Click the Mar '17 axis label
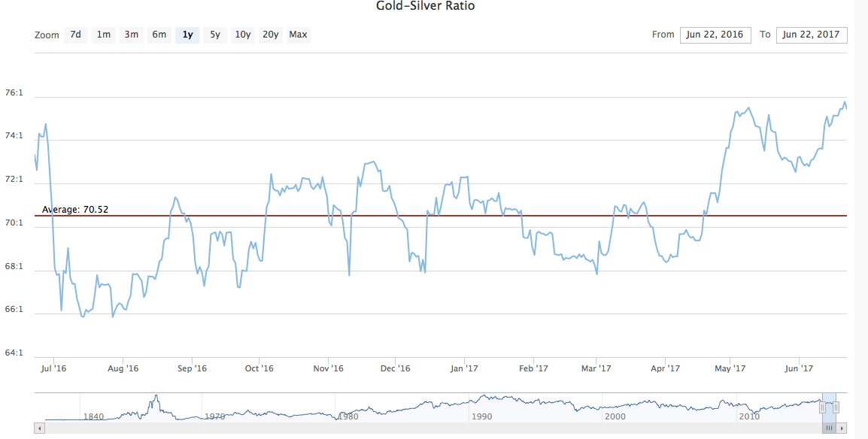The width and height of the screenshot is (868, 439). pos(596,368)
